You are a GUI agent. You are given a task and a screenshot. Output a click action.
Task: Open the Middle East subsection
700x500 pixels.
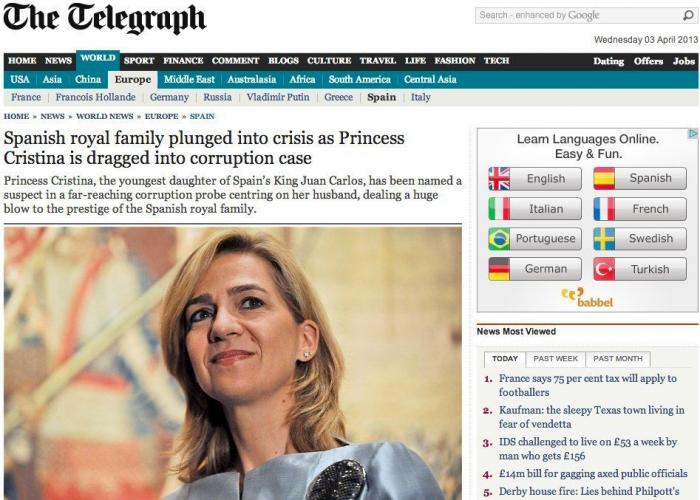tap(189, 79)
